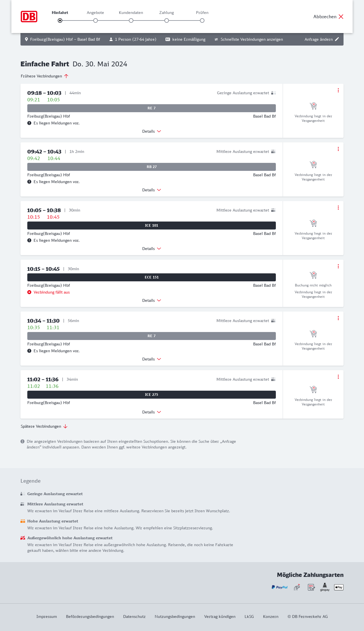This screenshot has width=364, height=631.
Task: Click the red X cancel icon beside Abbrechen
Action: 341,17
